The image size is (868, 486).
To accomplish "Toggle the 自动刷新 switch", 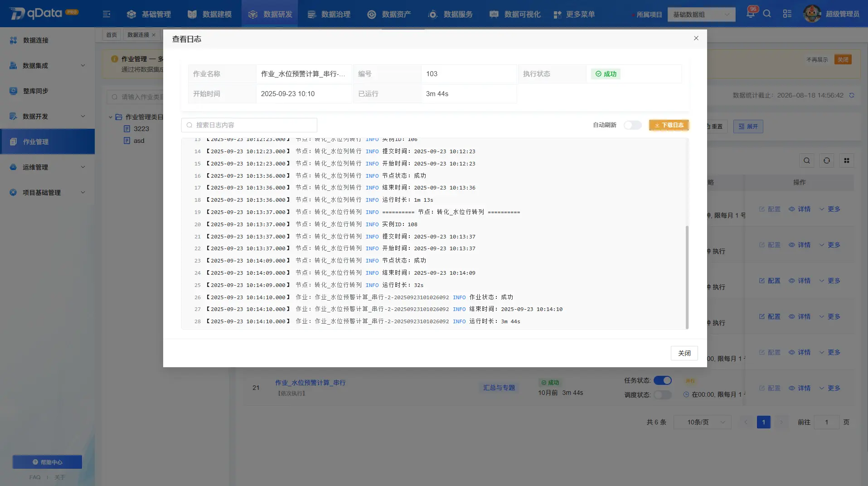I will (x=632, y=125).
